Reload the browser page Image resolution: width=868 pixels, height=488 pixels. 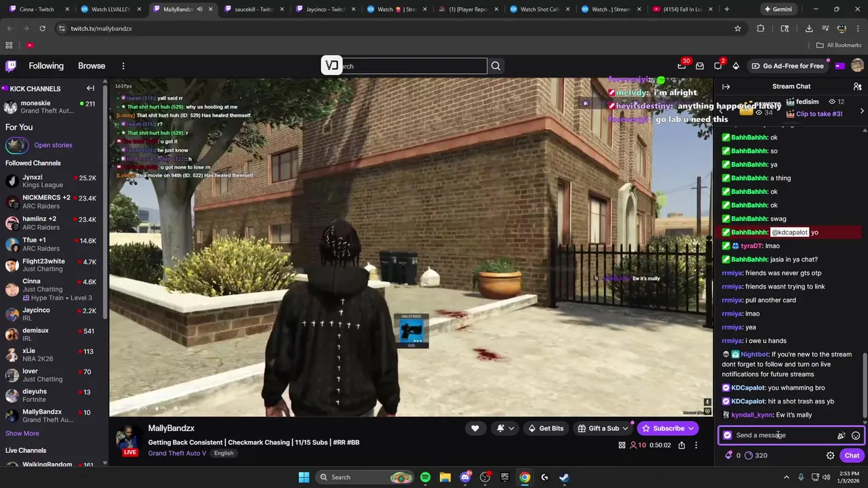42,28
